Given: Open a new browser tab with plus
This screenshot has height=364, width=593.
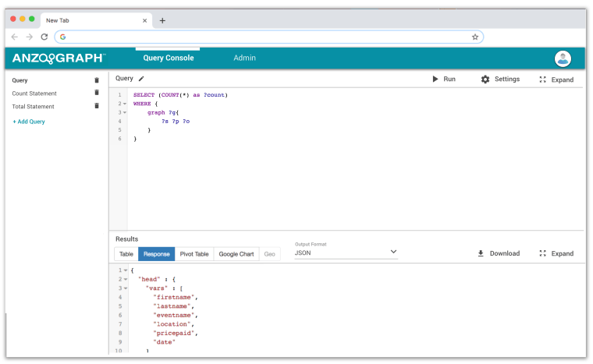Looking at the screenshot, I should tap(162, 20).
